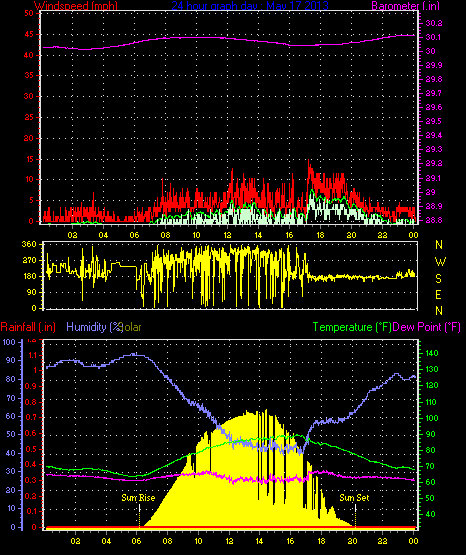Click the Temperature (°F) legend label
466x555 pixels.
point(352,327)
